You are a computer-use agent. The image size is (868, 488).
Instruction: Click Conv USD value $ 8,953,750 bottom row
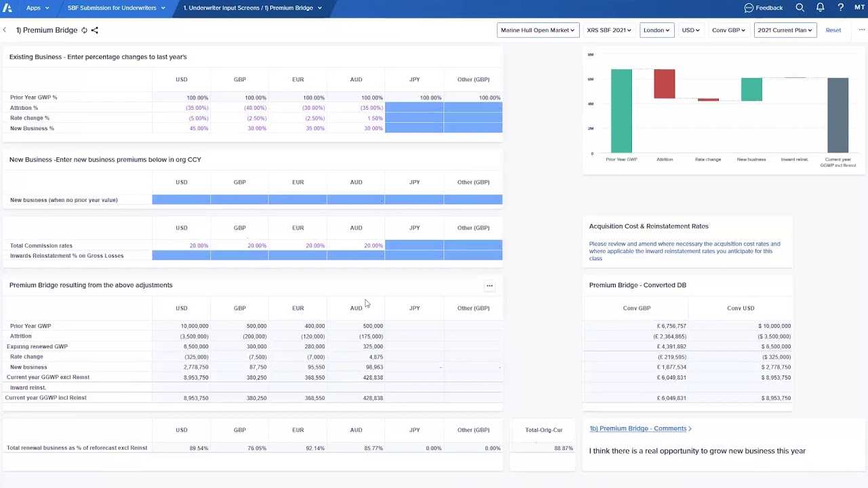click(x=776, y=398)
